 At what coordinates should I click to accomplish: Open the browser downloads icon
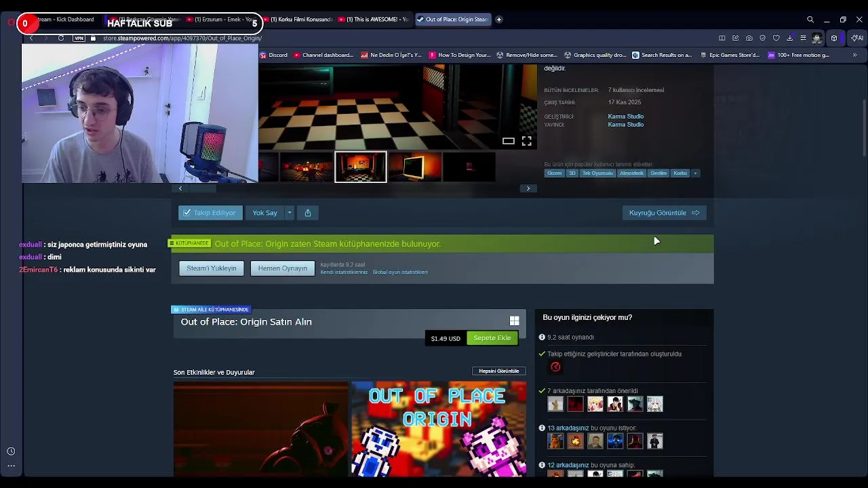(x=790, y=38)
